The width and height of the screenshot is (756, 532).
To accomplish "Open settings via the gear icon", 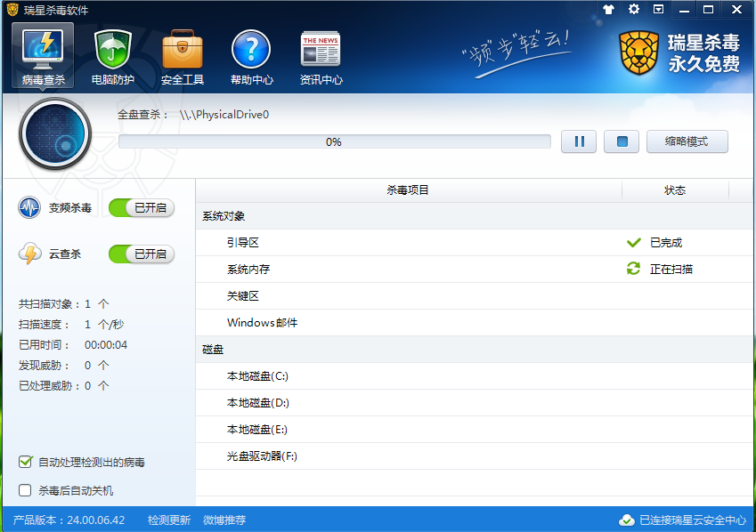I will 633,9.
